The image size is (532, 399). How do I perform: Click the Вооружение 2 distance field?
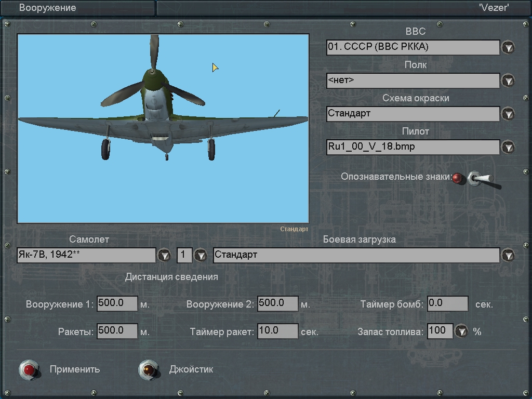pyautogui.click(x=277, y=303)
